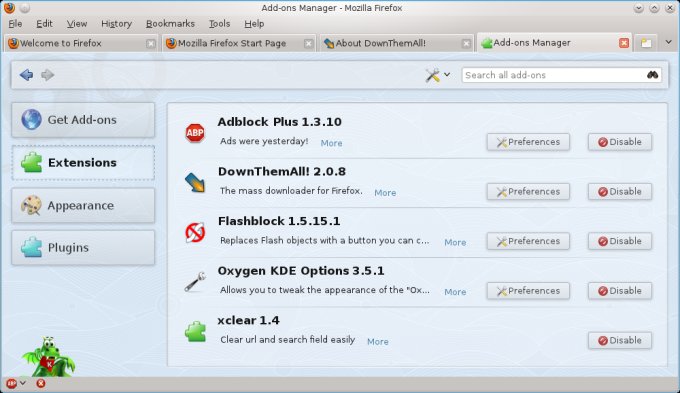Click More link for DownThemAll!
The height and width of the screenshot is (393, 680).
point(385,193)
